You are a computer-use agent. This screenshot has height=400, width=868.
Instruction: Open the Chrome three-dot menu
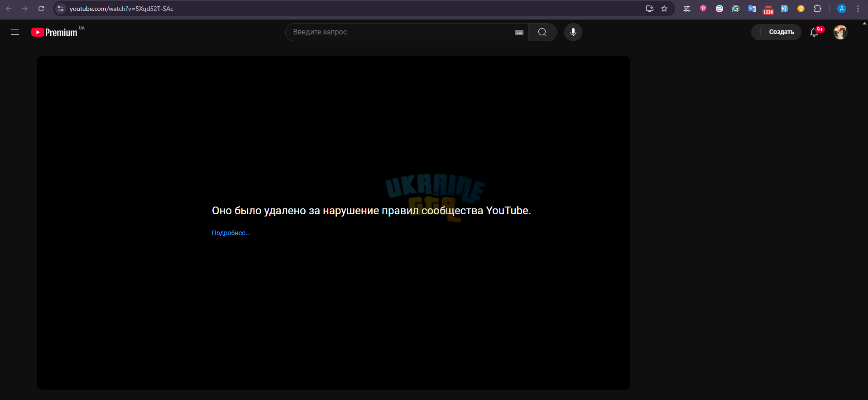click(858, 9)
